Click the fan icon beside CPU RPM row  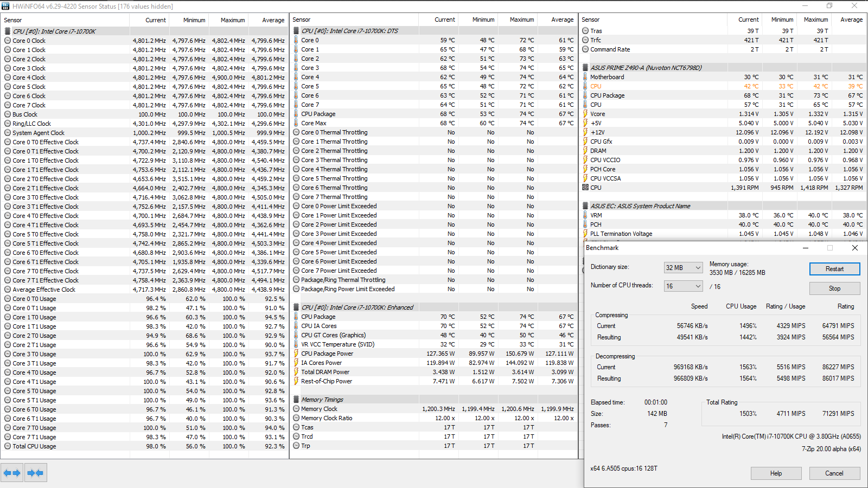585,188
